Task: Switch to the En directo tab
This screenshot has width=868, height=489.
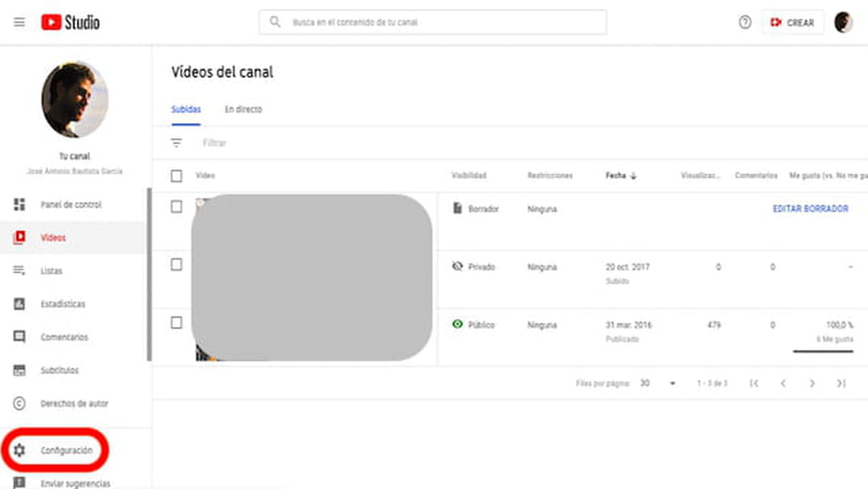Action: (x=243, y=109)
